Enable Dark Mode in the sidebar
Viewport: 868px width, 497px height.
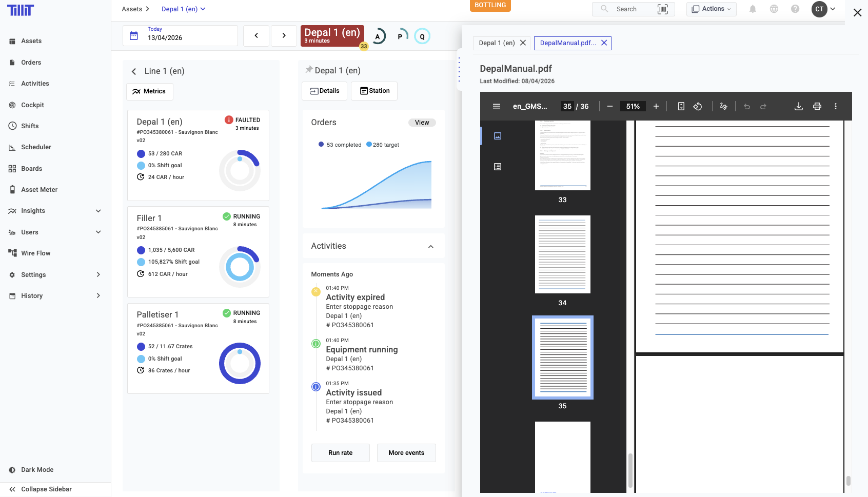pos(37,470)
